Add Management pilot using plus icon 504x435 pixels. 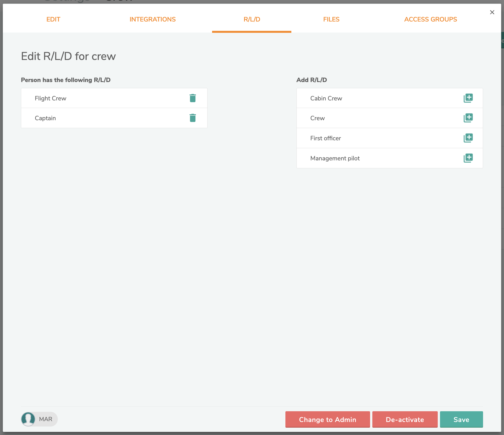coord(468,158)
